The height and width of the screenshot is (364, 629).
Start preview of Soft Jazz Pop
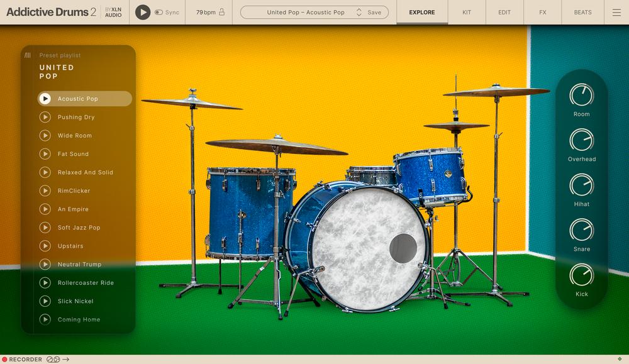[45, 228]
